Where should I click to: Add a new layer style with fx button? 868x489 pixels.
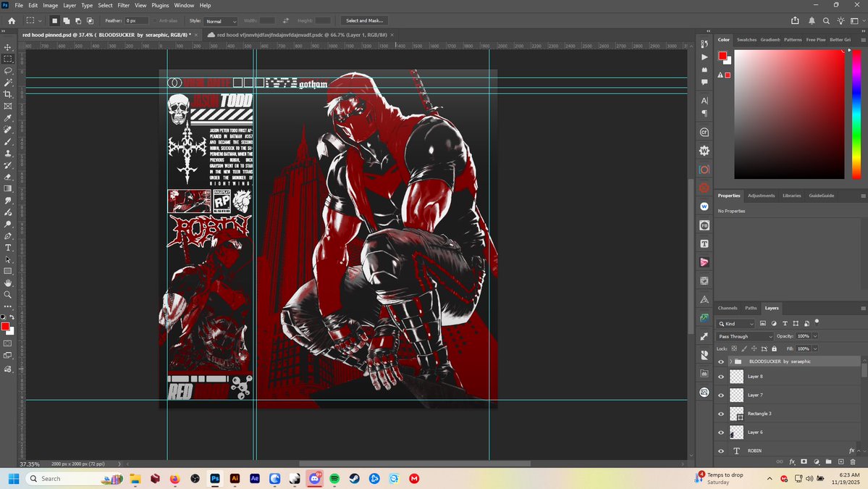coord(792,461)
